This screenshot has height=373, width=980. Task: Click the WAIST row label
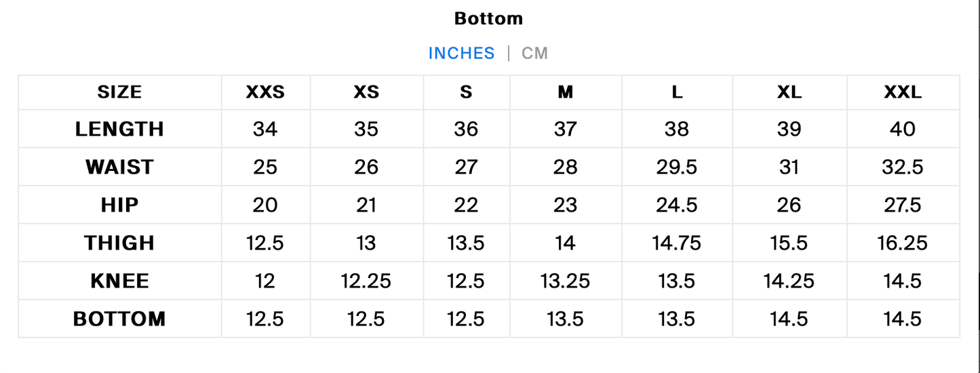click(119, 167)
